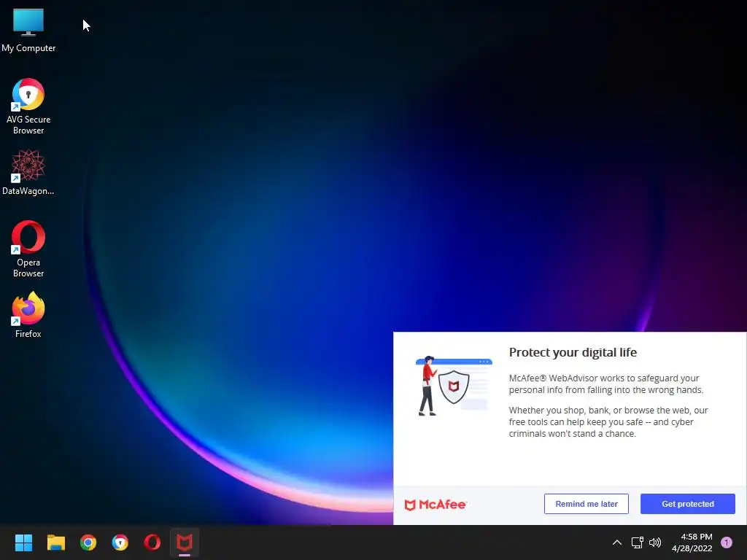
Task: Click the 4/28/2022 date in the taskbar
Action: (692, 548)
